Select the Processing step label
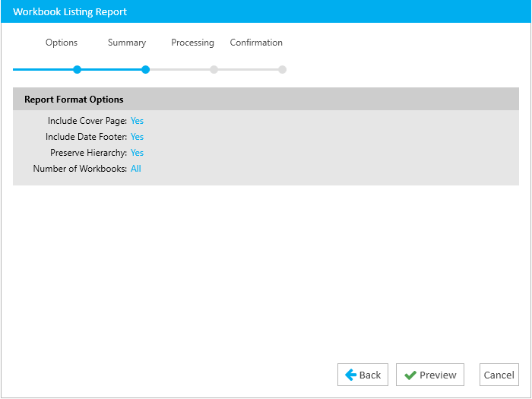 tap(192, 43)
